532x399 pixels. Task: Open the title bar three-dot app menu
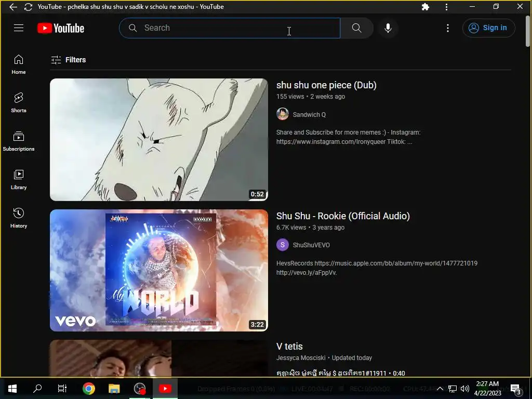(x=446, y=7)
